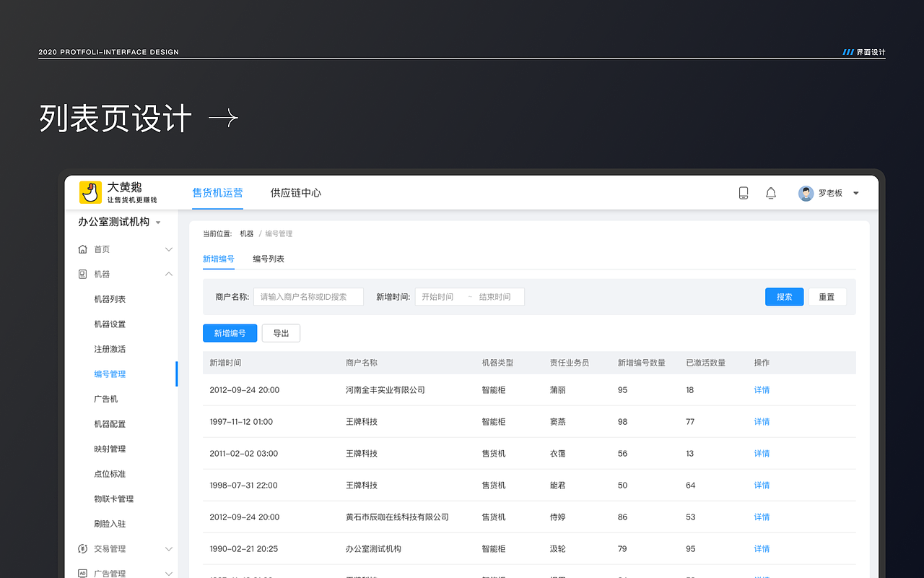Open 物联卡管理 in sidebar
924x578 pixels.
[x=114, y=499]
